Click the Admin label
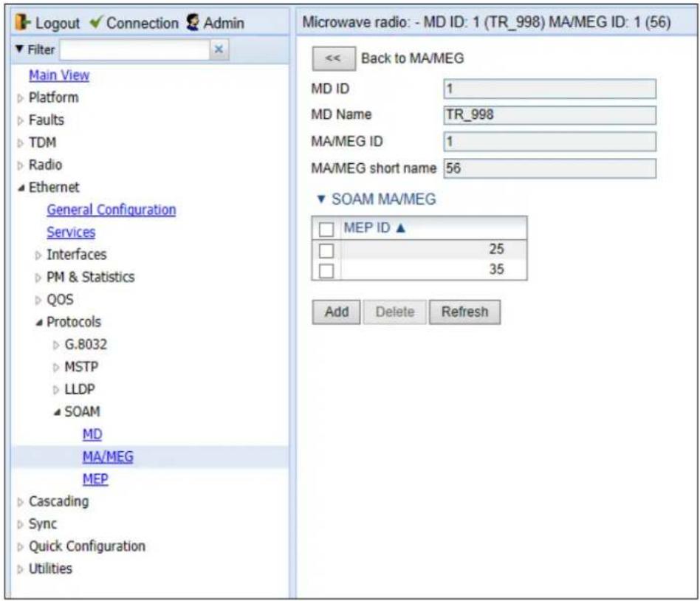Viewport: 700px width, 601px height. point(224,23)
